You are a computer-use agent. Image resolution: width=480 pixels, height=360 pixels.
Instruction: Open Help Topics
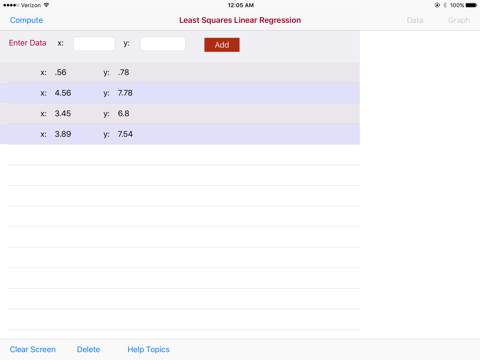pos(148,349)
